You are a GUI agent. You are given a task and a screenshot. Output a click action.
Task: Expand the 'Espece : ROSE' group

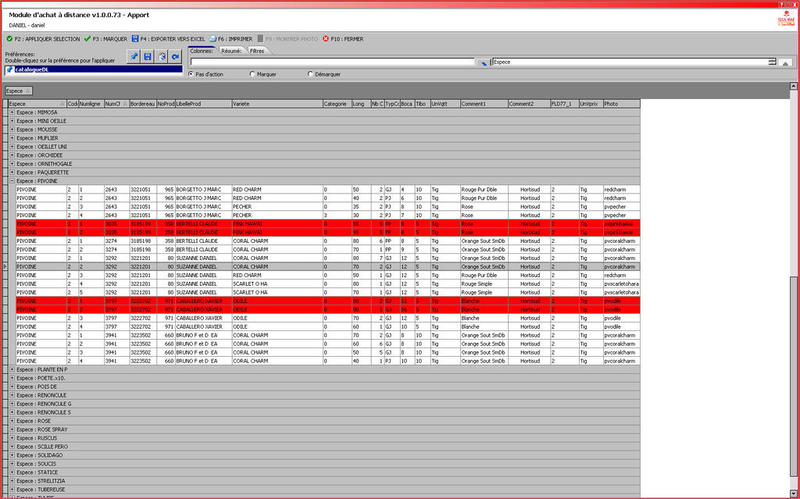click(12, 420)
